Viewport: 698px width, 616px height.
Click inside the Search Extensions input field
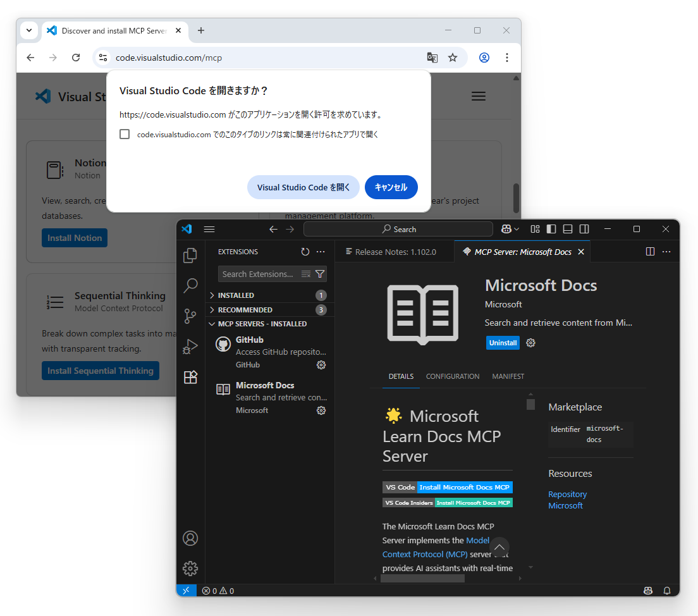(x=259, y=274)
